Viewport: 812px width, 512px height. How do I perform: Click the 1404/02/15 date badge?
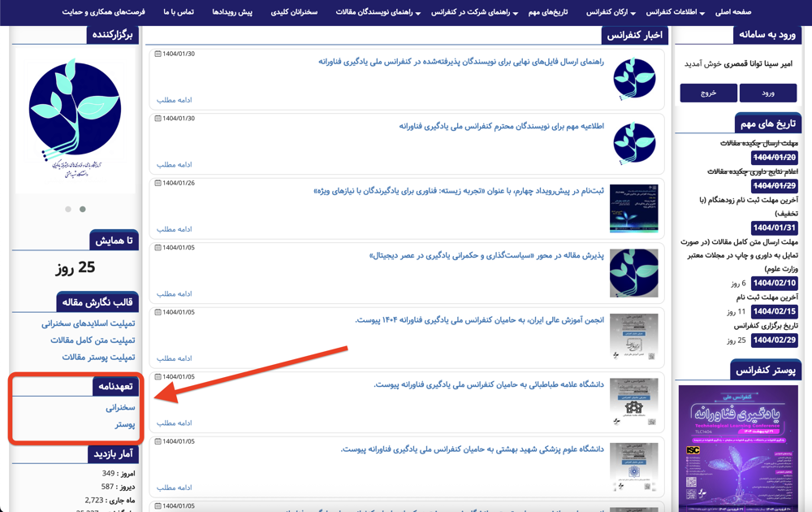[x=774, y=311]
